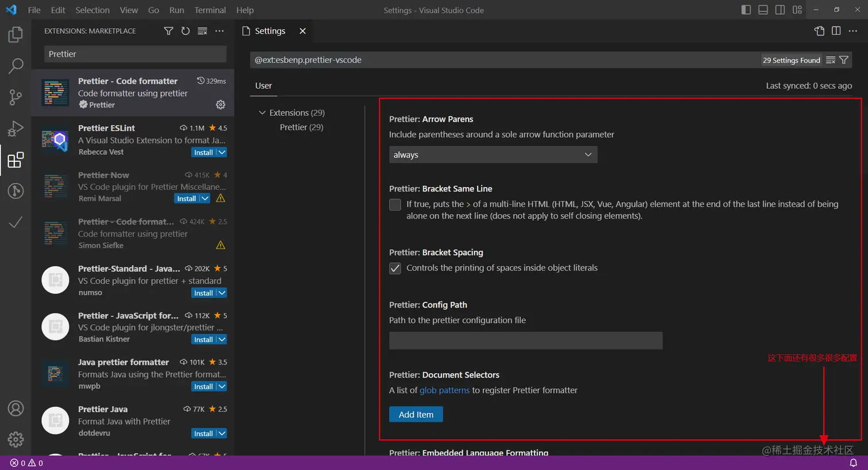The width and height of the screenshot is (868, 470).
Task: Split the editor to the right
Action: [836, 31]
